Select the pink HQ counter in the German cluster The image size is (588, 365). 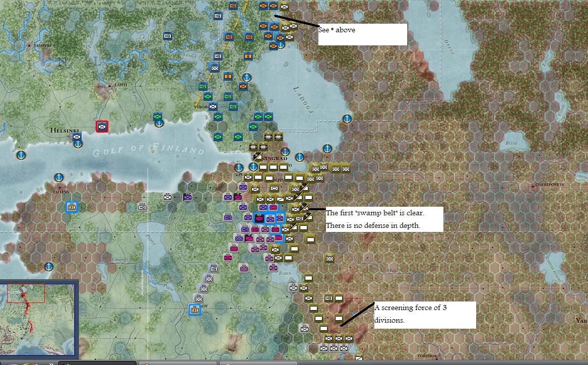click(x=255, y=229)
